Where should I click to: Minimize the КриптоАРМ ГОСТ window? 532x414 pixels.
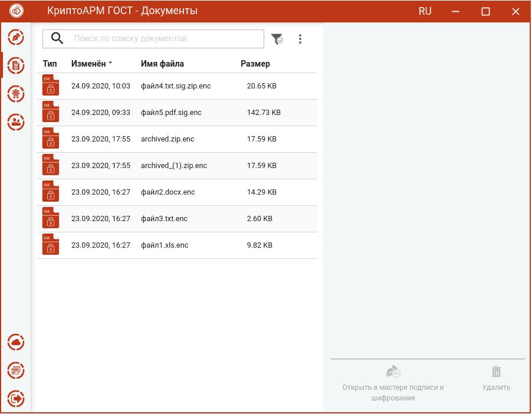[x=456, y=12]
